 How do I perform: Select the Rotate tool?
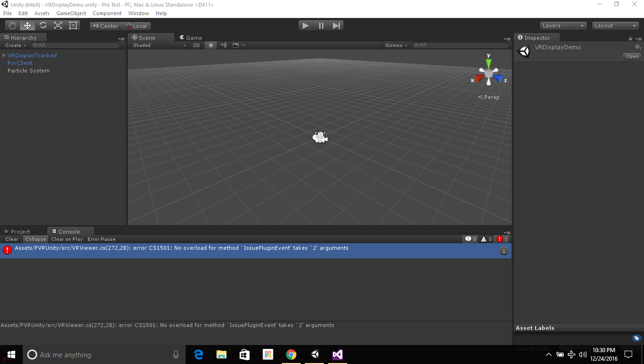(x=43, y=26)
